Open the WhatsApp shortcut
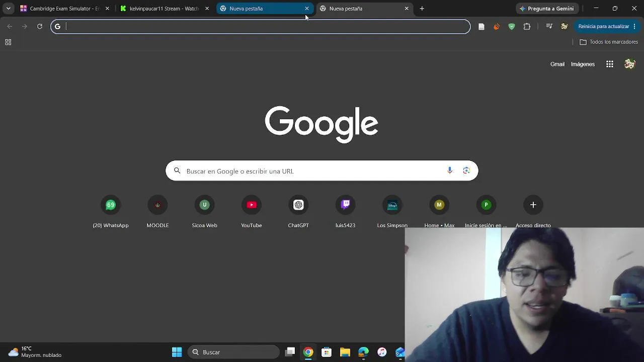Screen dimensions: 644x362 (111, 211)
